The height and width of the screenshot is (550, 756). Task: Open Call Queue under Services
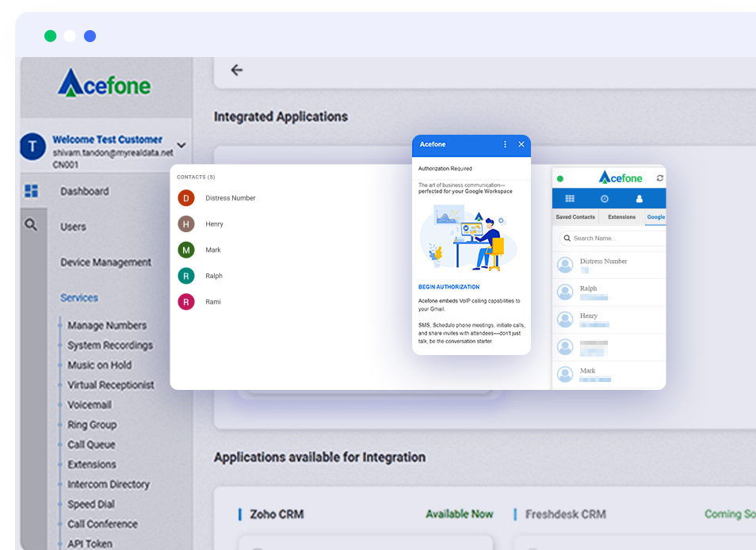click(92, 445)
